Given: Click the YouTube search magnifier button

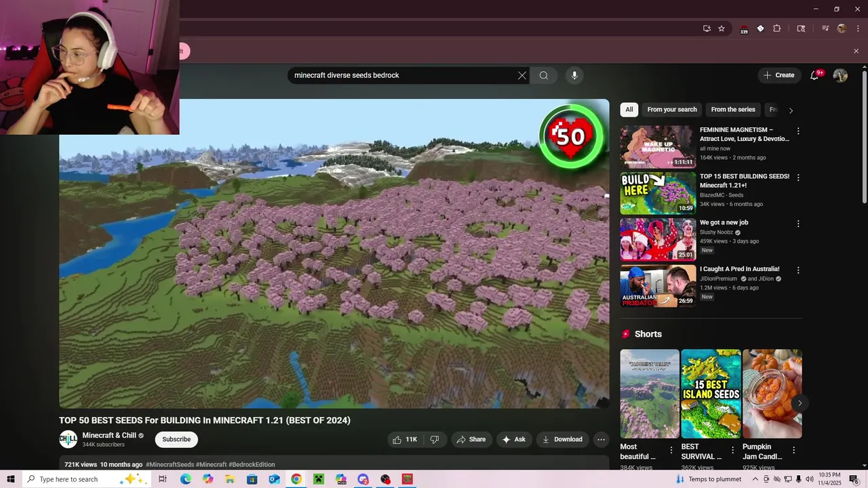Looking at the screenshot, I should click(544, 75).
